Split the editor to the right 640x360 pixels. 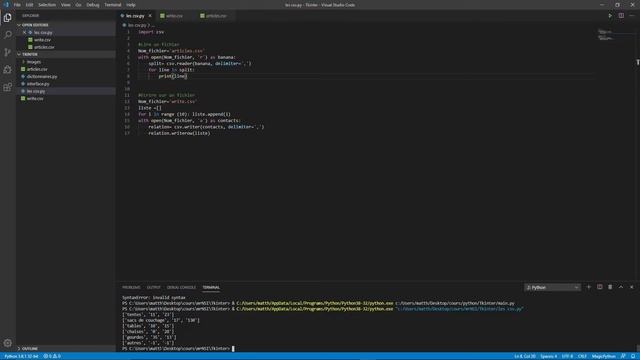pyautogui.click(x=621, y=16)
